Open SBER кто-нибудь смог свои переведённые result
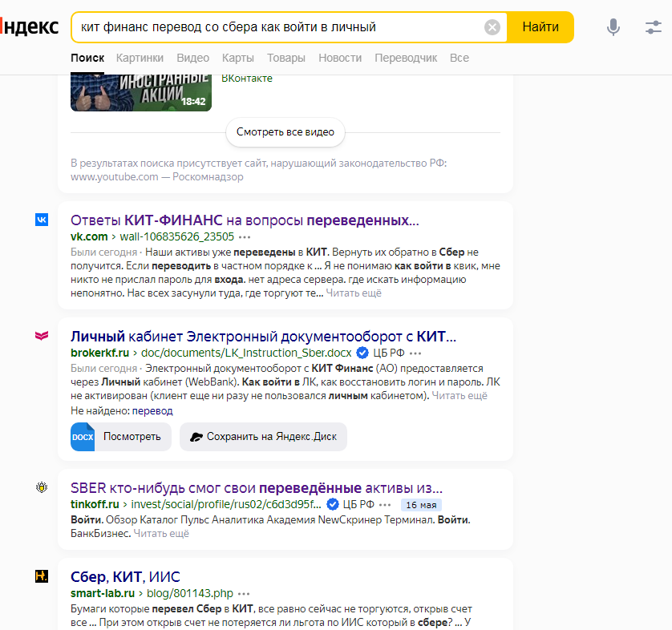This screenshot has width=672, height=630. point(257,488)
